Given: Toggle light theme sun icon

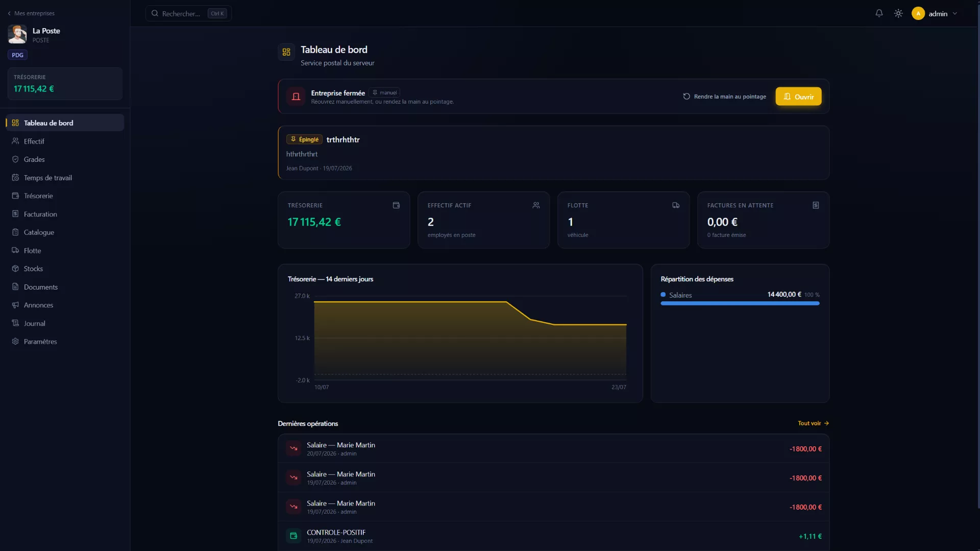Looking at the screenshot, I should 898,13.
